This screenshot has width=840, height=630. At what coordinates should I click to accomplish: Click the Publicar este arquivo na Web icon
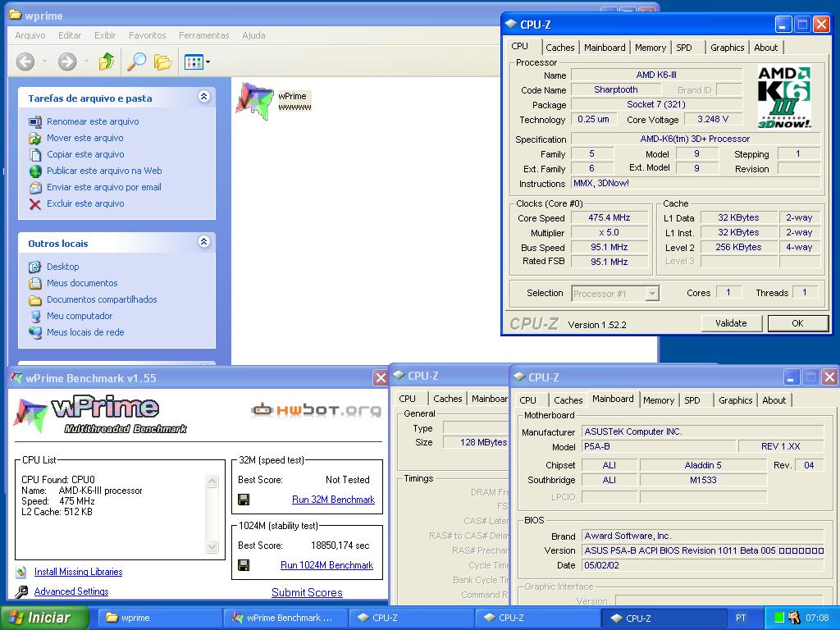[x=35, y=171]
